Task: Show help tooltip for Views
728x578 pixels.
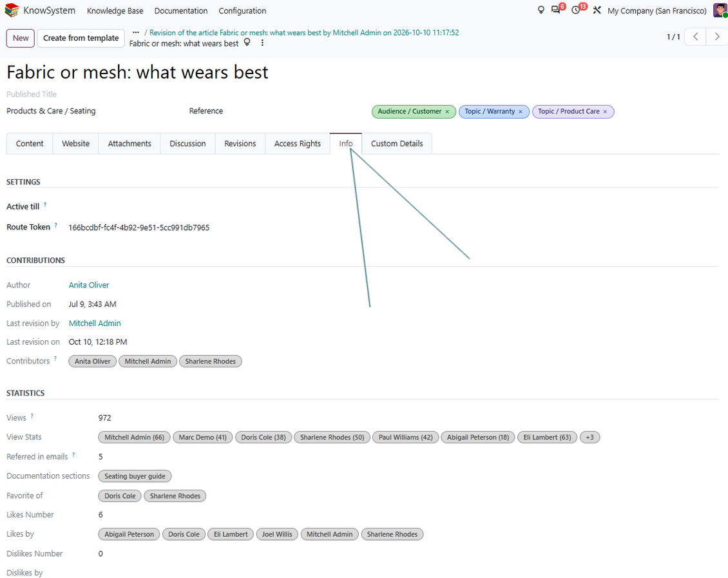Action: pos(32,416)
